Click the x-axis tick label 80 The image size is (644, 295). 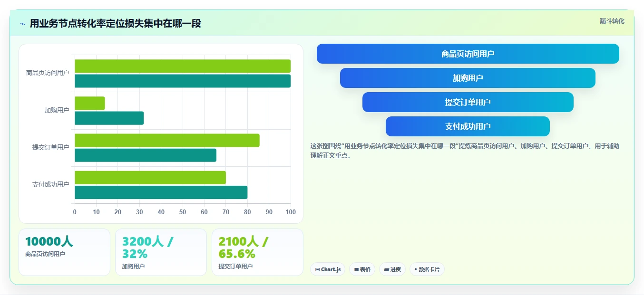247,212
